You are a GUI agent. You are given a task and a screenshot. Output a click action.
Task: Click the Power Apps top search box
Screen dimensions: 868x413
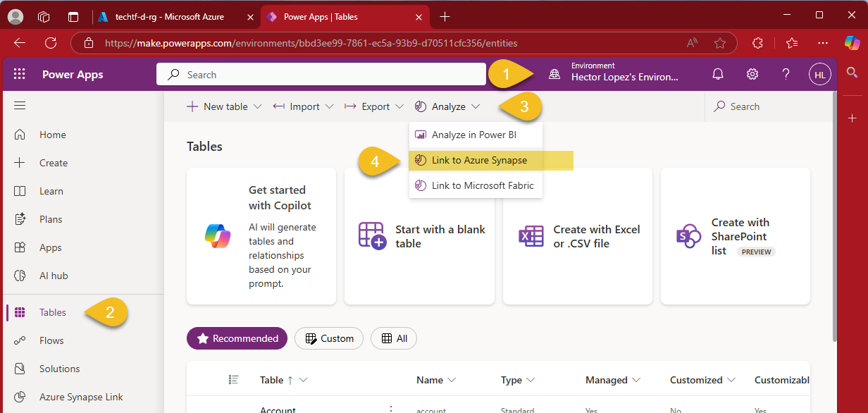tap(321, 75)
